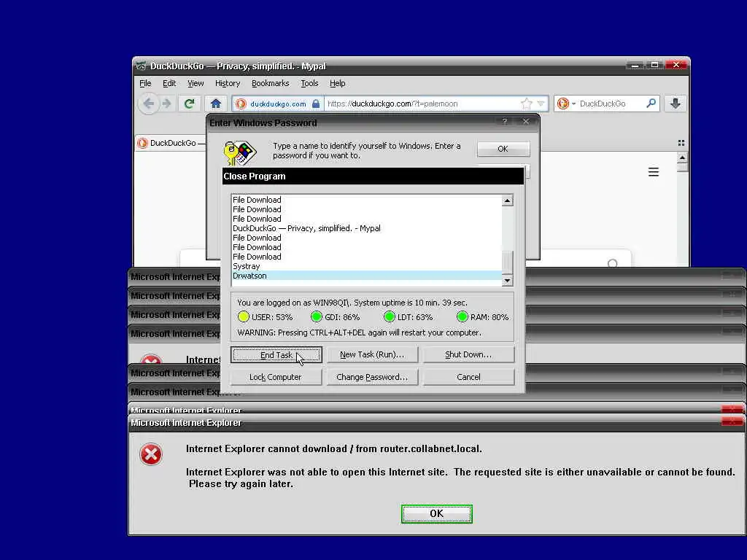Minimize the Mypal browser window
The image size is (747, 560).
click(x=635, y=65)
